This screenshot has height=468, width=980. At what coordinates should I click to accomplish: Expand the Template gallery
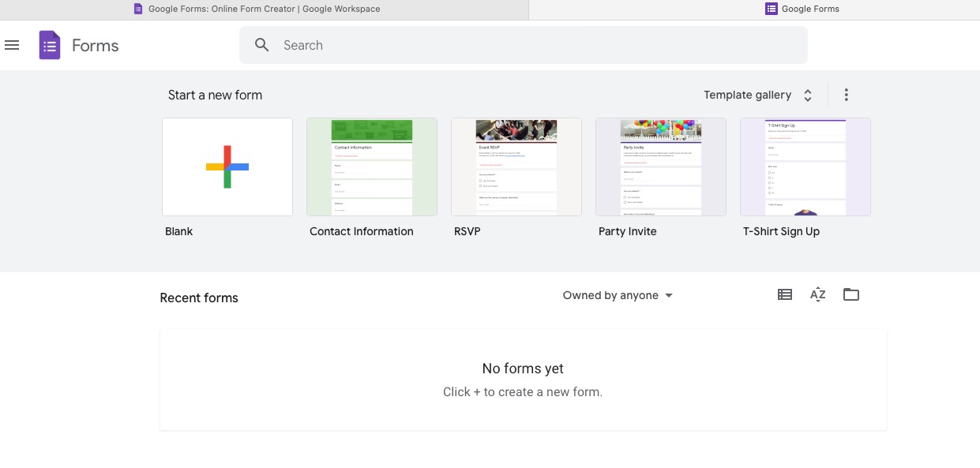(x=747, y=94)
